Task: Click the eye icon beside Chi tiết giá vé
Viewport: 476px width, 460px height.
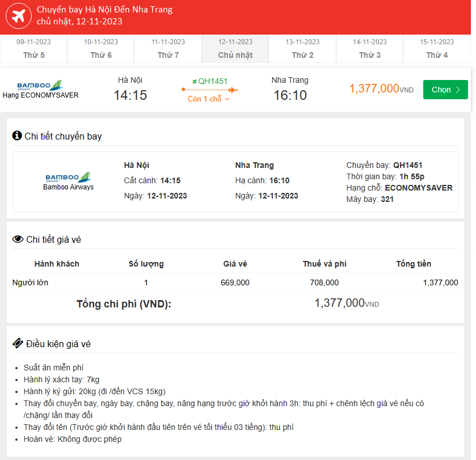Action: click(x=18, y=239)
